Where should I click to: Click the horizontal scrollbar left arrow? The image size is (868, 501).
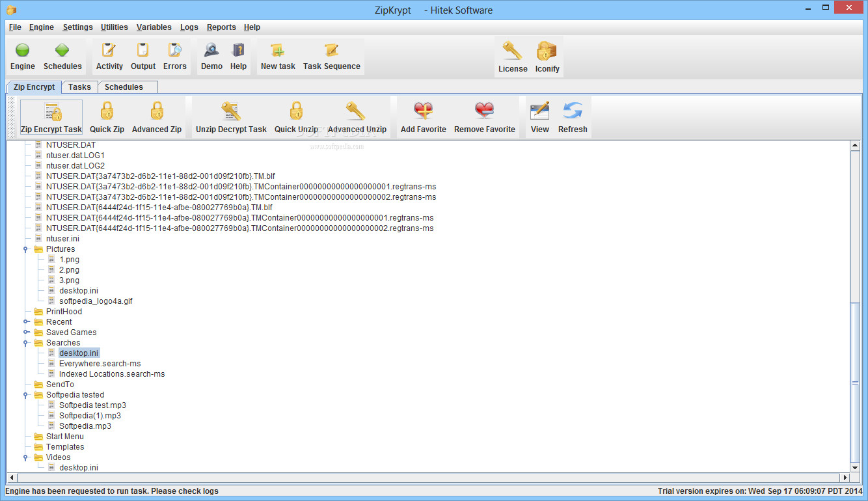coord(12,477)
